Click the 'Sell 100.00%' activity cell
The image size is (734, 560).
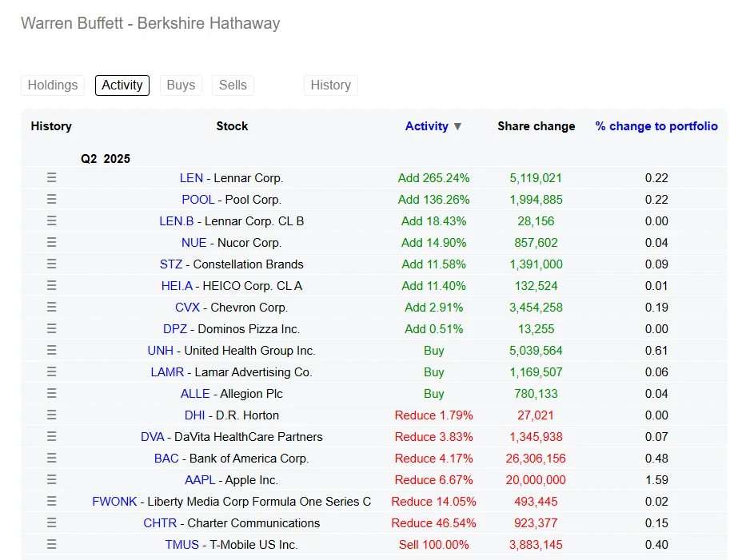433,545
